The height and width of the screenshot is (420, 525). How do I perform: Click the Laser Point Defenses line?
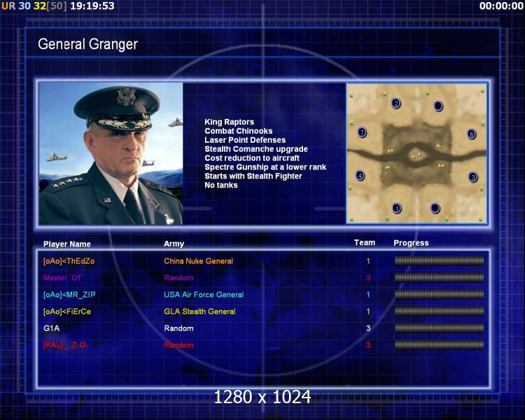[245, 140]
